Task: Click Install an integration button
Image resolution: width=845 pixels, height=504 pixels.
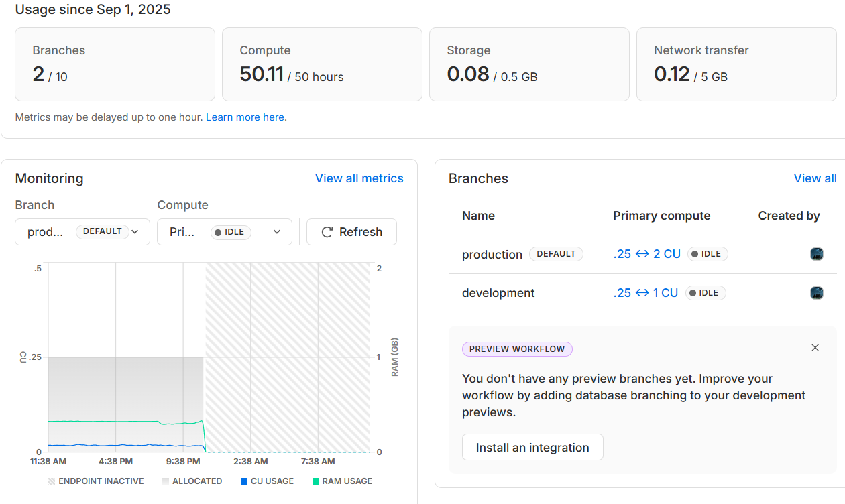Action: point(532,448)
